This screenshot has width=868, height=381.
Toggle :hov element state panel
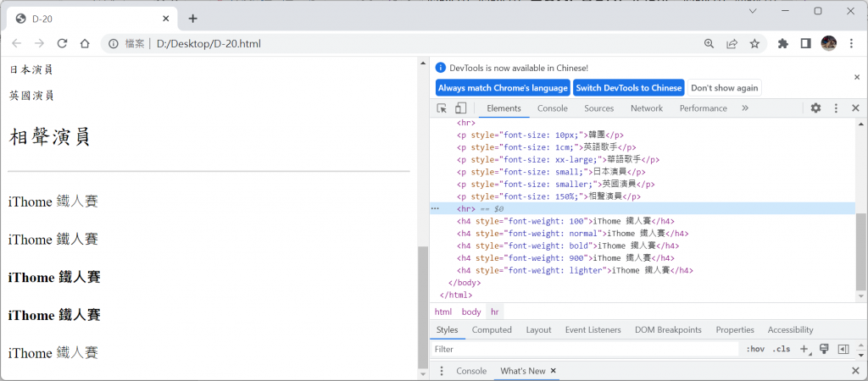click(755, 350)
